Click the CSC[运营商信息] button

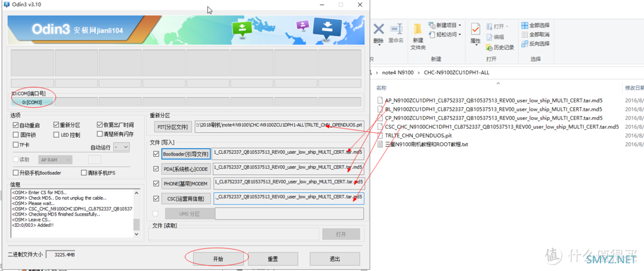coord(185,199)
